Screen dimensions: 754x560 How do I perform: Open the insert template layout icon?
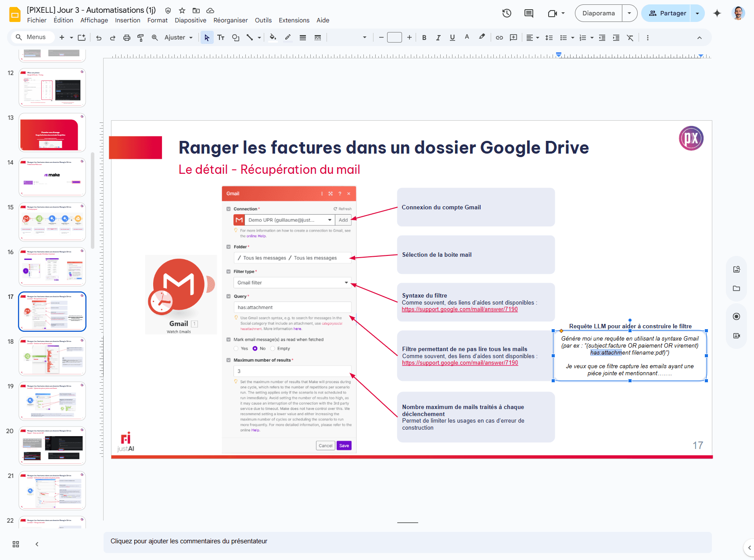click(x=82, y=38)
